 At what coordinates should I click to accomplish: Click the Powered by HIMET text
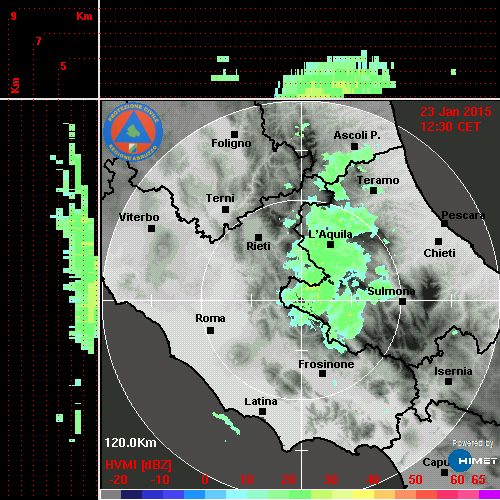(x=473, y=443)
